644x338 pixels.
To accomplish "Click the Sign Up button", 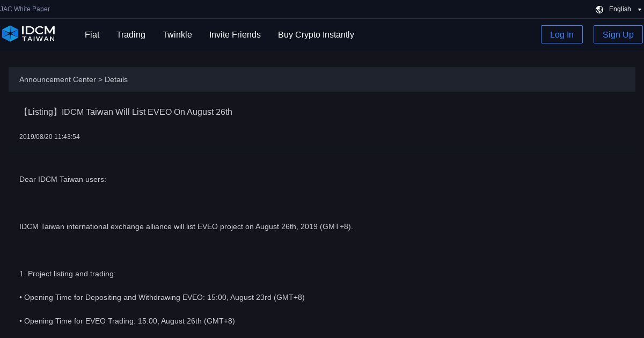I will (x=618, y=34).
